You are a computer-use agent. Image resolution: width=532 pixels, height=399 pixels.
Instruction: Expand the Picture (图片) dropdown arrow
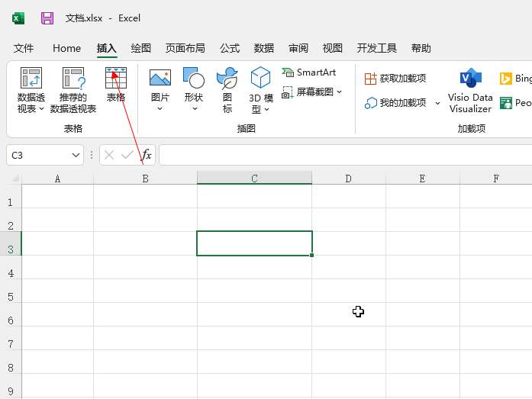coord(160,108)
